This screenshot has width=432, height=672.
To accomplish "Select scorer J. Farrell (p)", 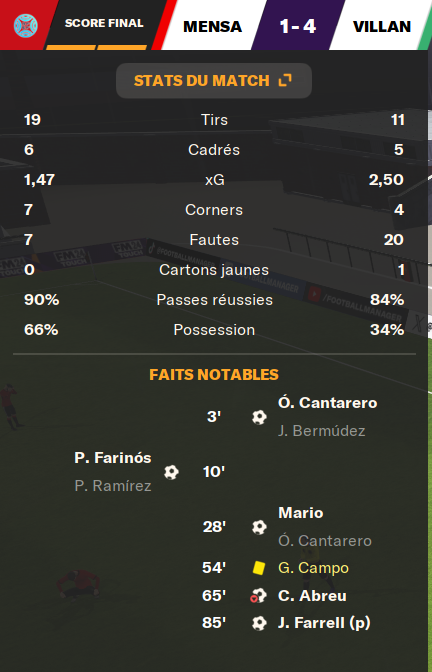I will [324, 623].
